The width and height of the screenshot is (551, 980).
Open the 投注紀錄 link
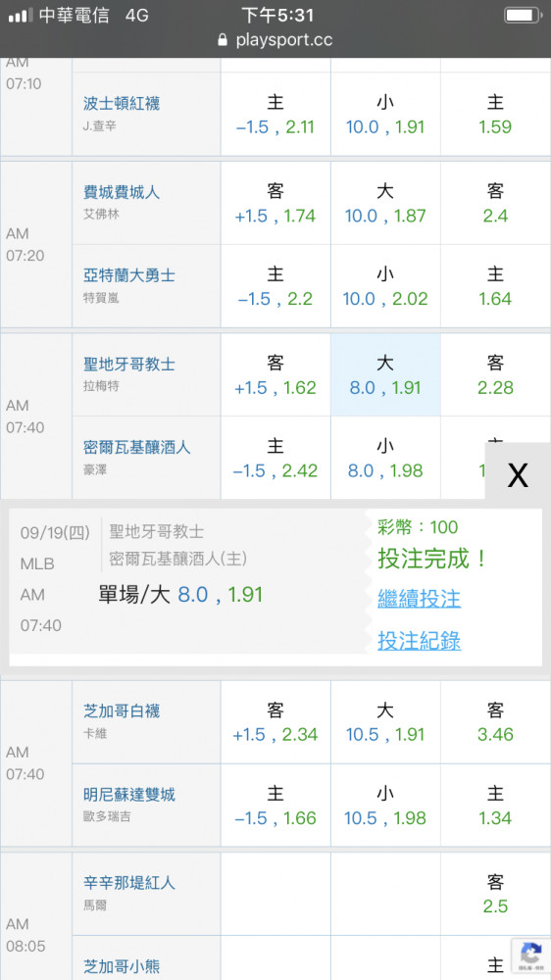click(x=419, y=641)
